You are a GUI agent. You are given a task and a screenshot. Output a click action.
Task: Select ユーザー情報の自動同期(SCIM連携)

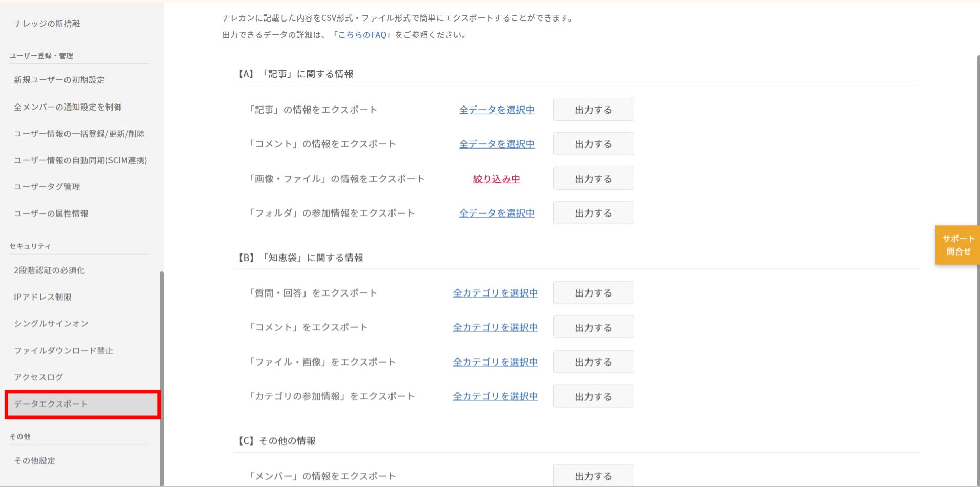tap(80, 160)
